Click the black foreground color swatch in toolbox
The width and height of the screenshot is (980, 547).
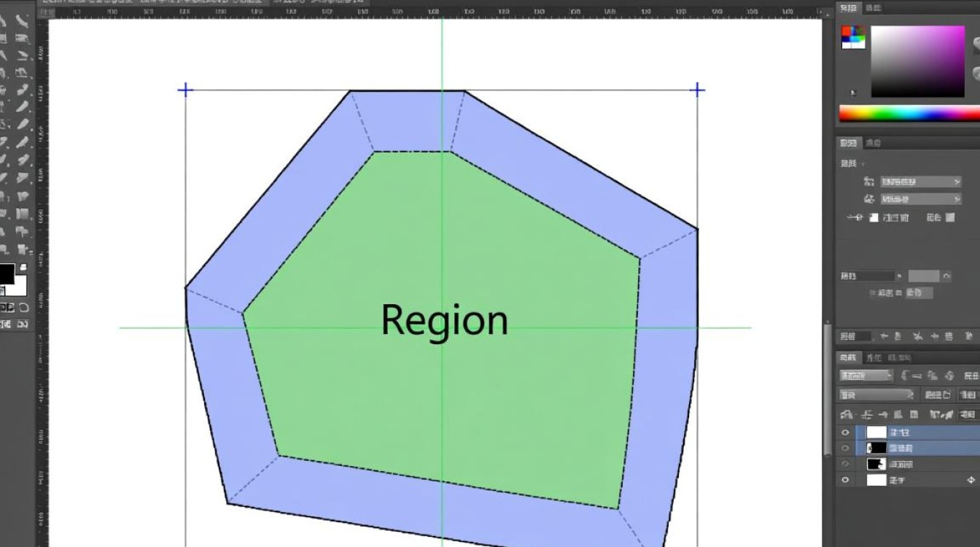click(x=6, y=275)
